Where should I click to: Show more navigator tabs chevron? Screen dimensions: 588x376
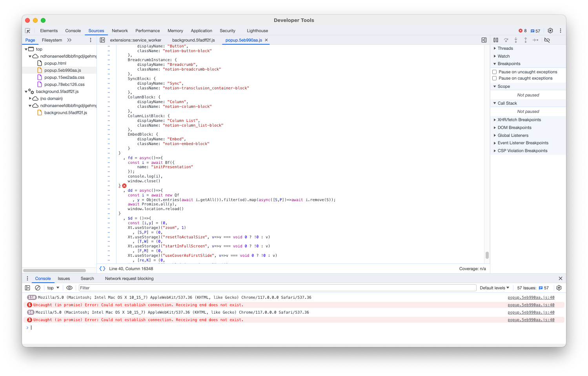(x=69, y=40)
